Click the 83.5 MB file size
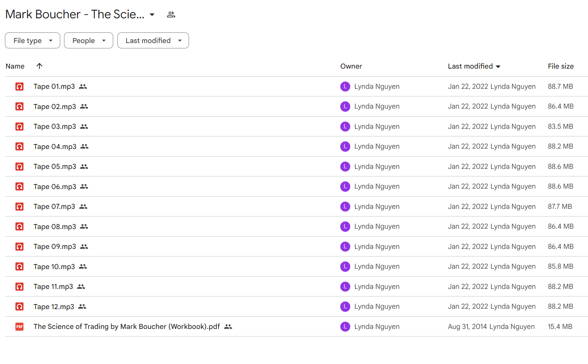The image size is (588, 364). (x=561, y=127)
